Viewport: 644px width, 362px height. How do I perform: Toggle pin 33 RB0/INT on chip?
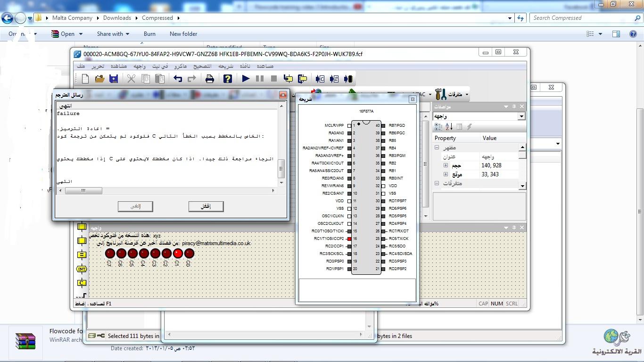point(383,179)
